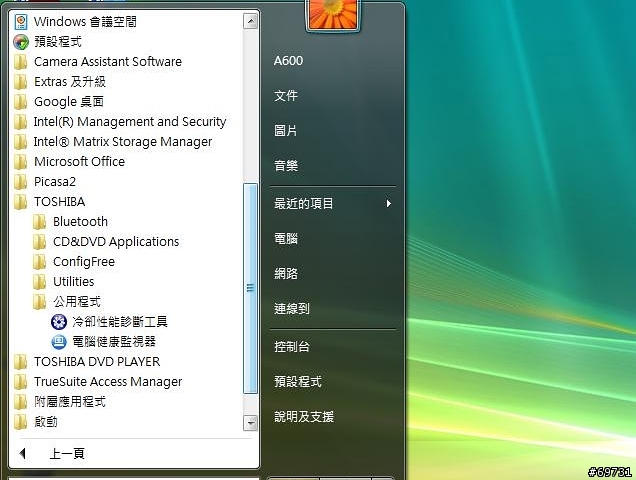Click the programs list scroll-up arrow

(x=250, y=21)
